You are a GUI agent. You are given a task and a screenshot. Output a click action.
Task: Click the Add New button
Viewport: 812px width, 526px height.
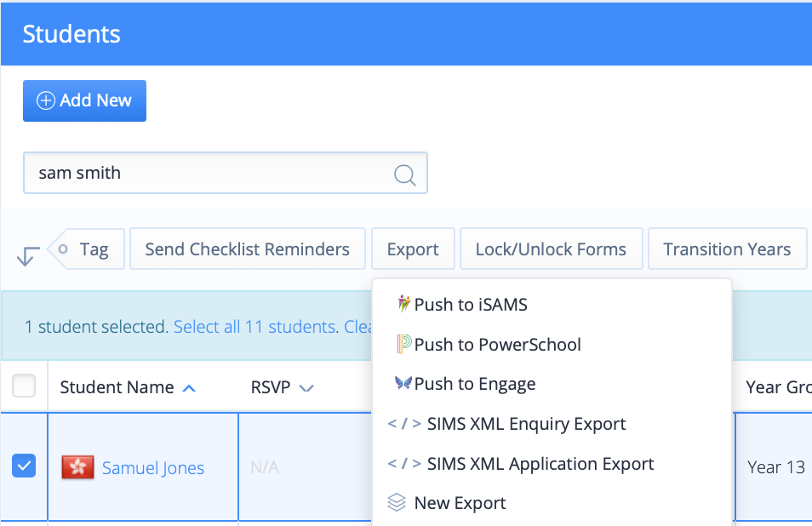coord(84,100)
